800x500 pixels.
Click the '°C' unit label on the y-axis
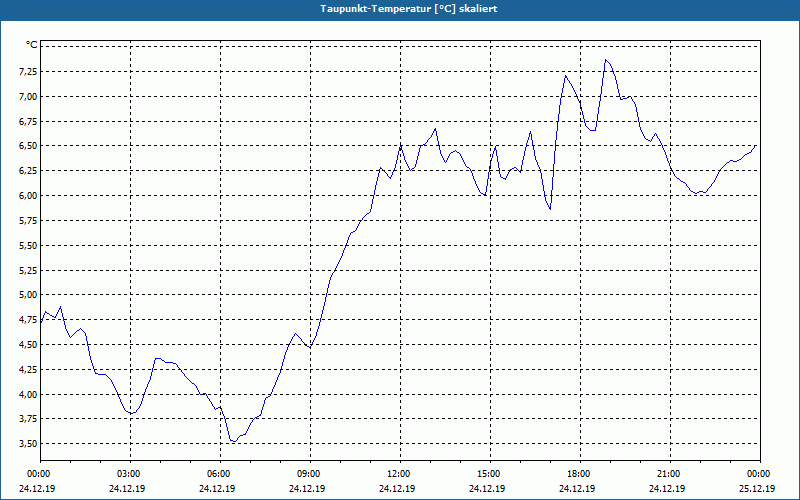(31, 45)
